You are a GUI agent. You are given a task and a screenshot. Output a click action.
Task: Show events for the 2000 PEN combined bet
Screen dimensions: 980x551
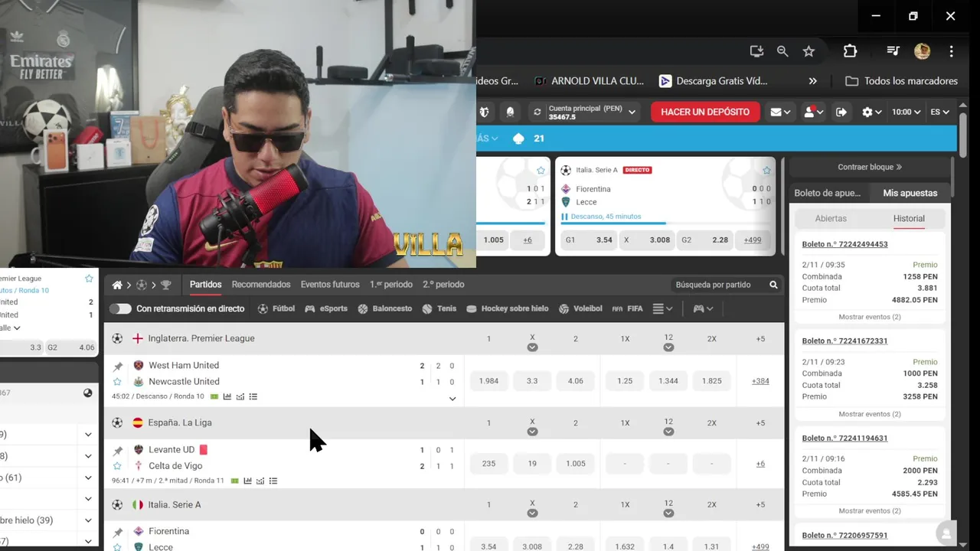[x=870, y=511]
